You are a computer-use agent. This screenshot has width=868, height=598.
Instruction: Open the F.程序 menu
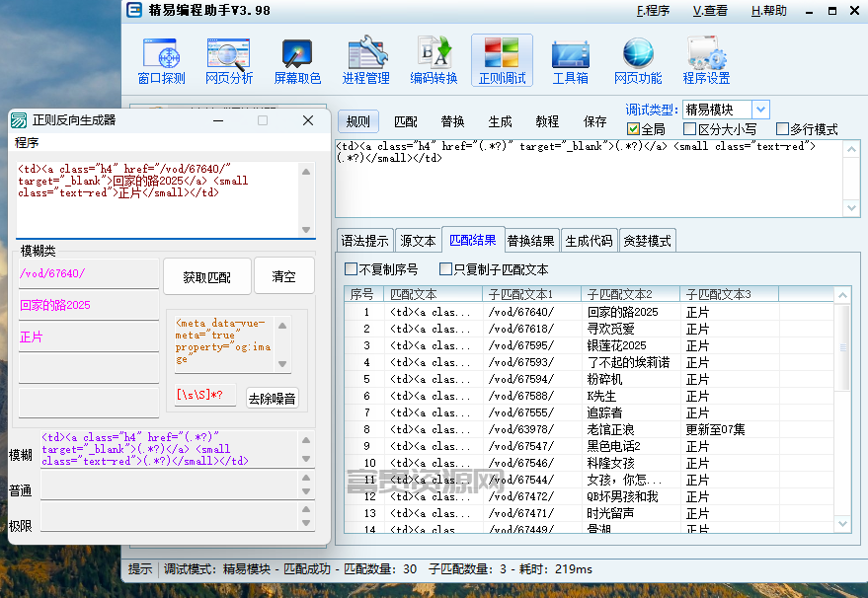point(653,11)
